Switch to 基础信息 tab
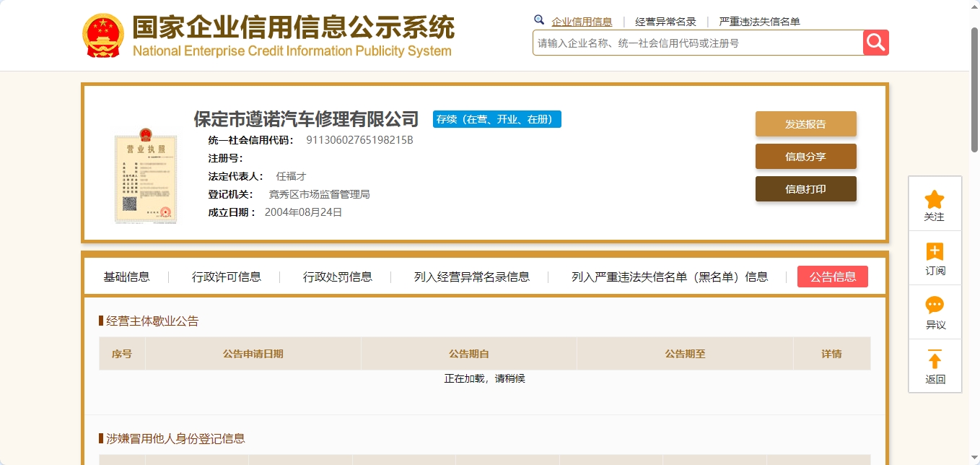Viewport: 980px width, 465px height. (x=126, y=277)
